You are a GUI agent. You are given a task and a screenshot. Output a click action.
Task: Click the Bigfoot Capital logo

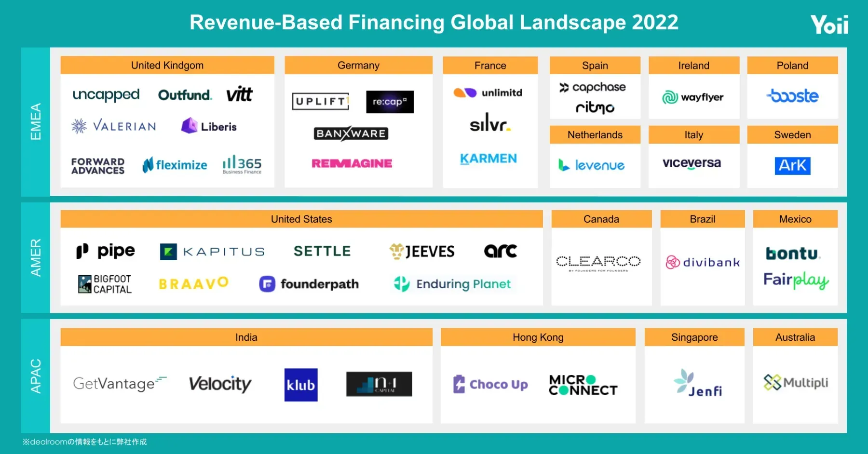coord(105,284)
